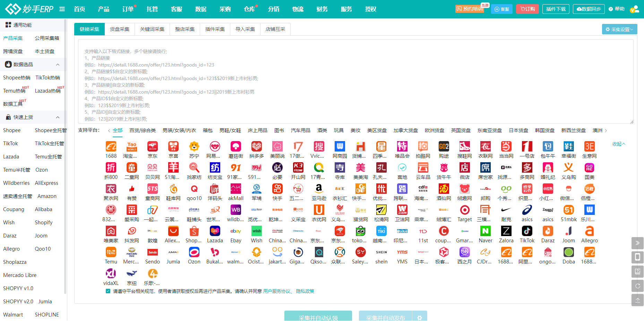Click the Ozon platform icon
The image size is (644, 321).
(x=194, y=252)
